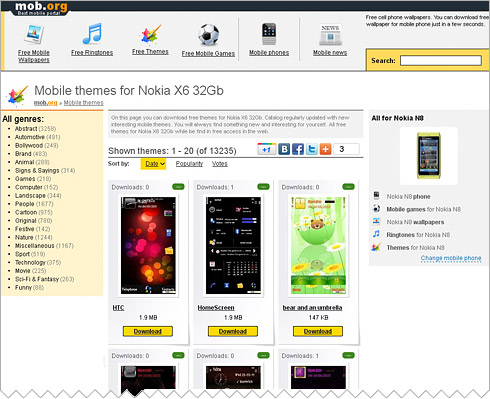This screenshot has width=490, height=399.
Task: Open the HomeScreen theme preview thumbnail
Action: click(x=233, y=245)
